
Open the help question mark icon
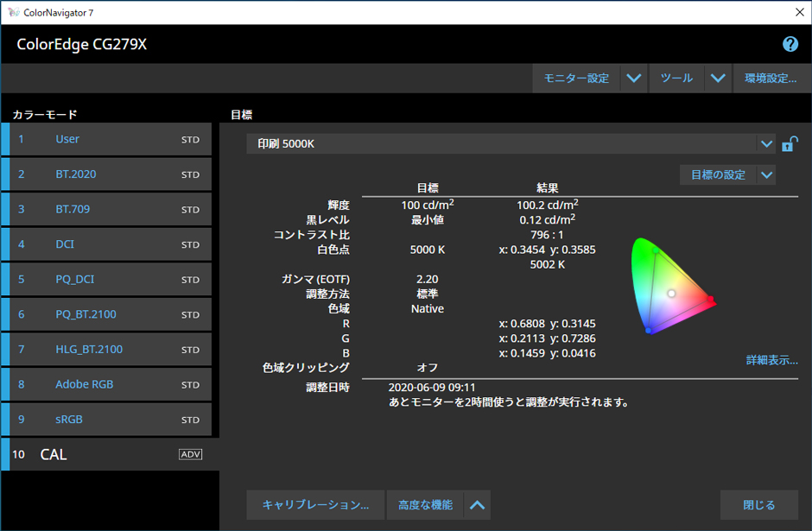point(790,44)
